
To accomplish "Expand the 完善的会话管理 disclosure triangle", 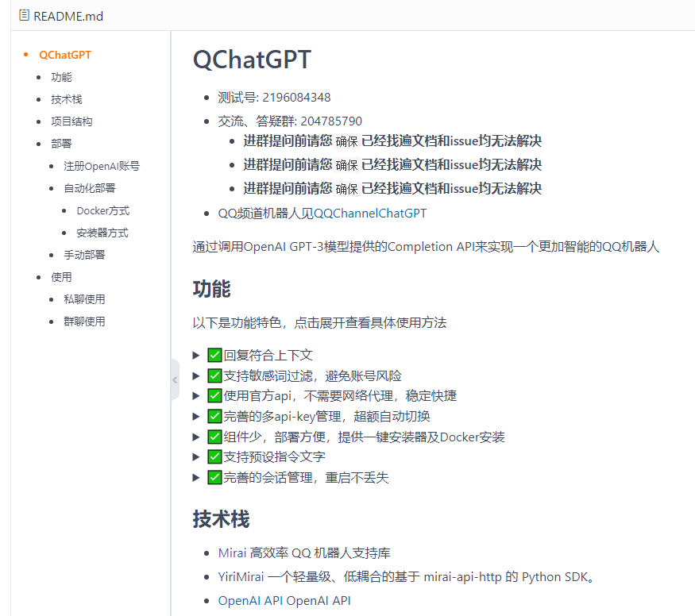I will click(196, 477).
